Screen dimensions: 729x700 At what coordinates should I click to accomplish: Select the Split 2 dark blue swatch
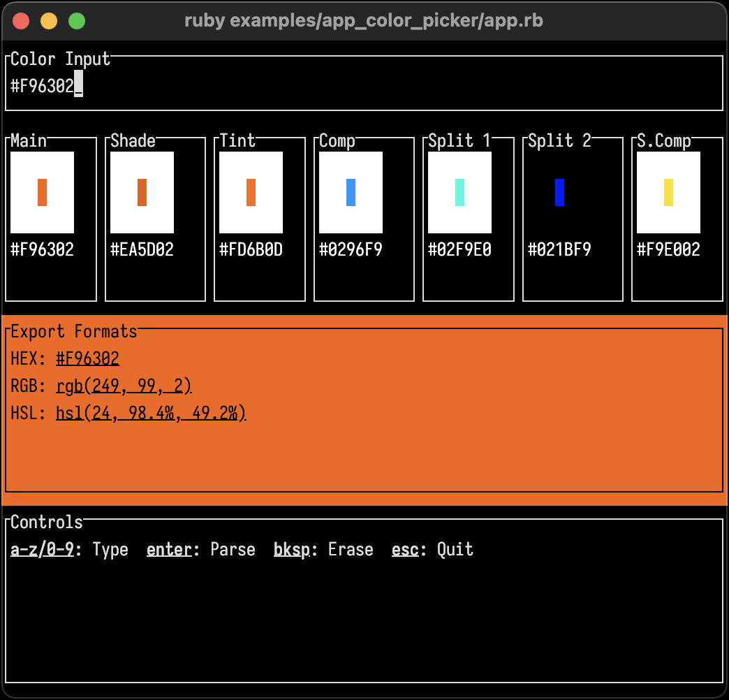tap(560, 192)
